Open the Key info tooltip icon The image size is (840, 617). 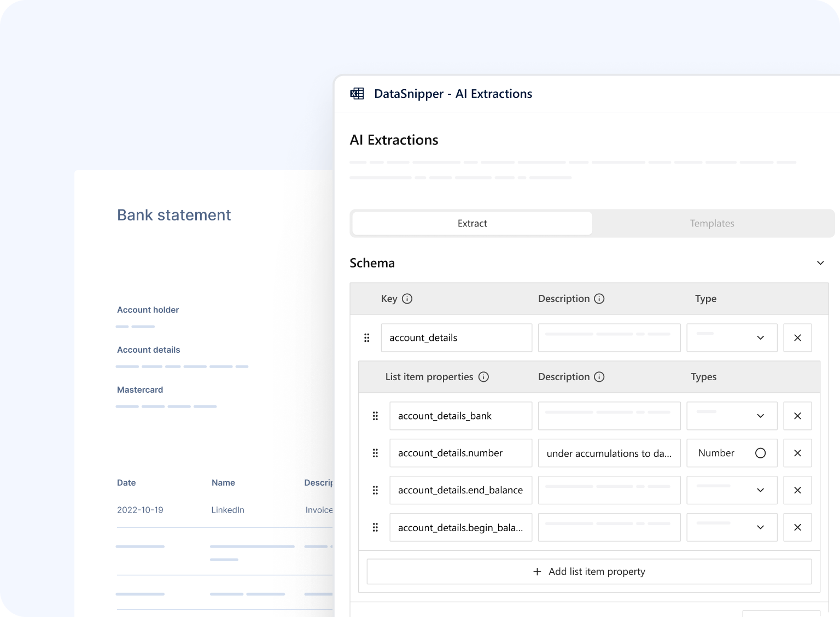point(407,299)
